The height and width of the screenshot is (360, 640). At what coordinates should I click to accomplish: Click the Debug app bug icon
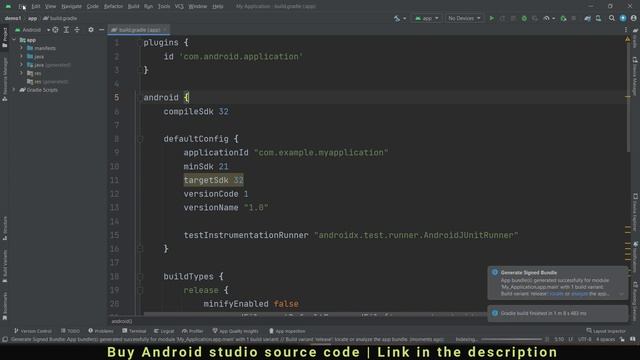(524, 18)
